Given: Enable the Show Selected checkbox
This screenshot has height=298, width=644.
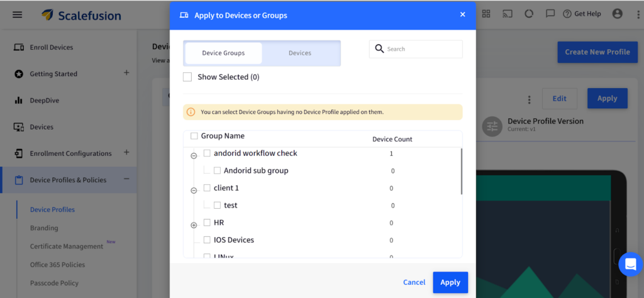Looking at the screenshot, I should (x=187, y=77).
